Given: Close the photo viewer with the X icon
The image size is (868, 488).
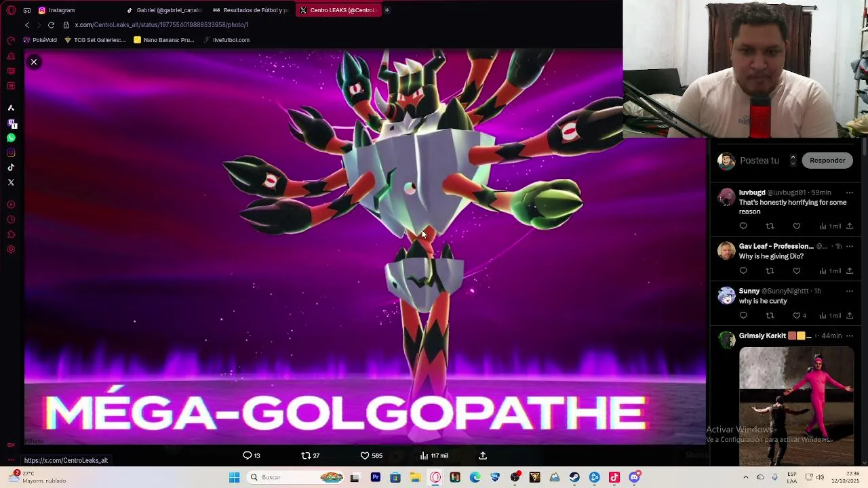Looking at the screenshot, I should pos(33,62).
